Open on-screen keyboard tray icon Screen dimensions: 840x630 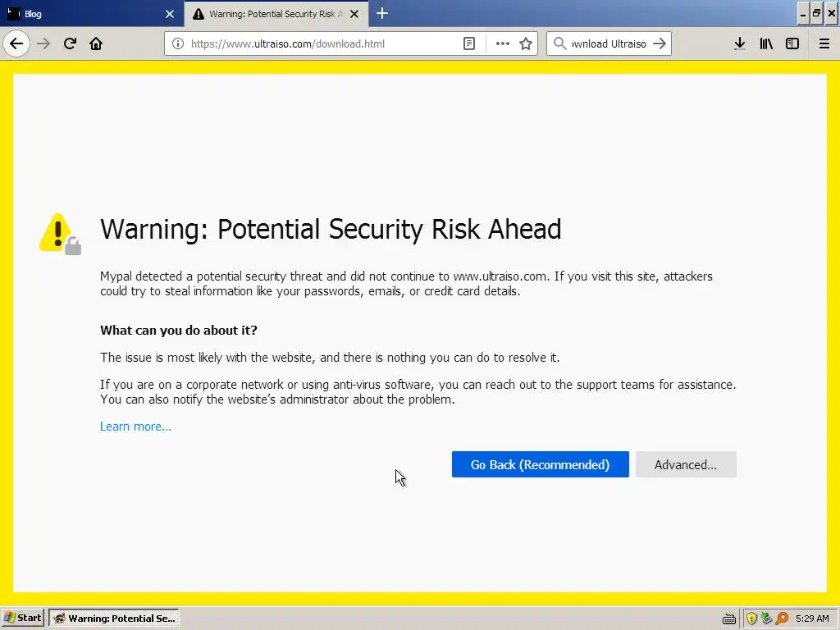click(728, 619)
